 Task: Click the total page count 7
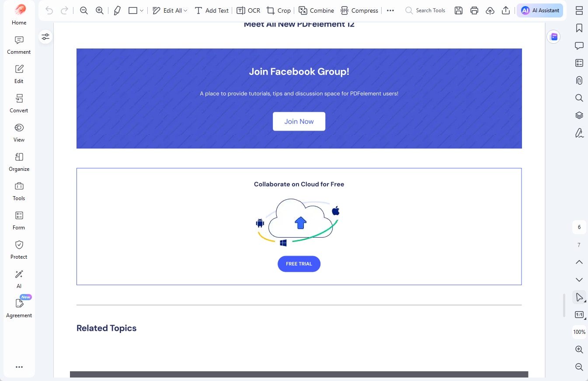click(x=579, y=245)
